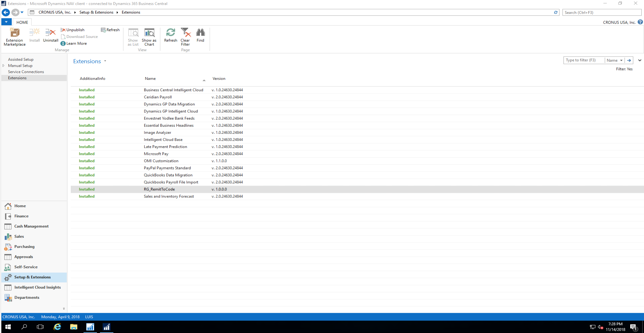
Task: Click Download Source in the ribbon
Action: [x=79, y=37]
